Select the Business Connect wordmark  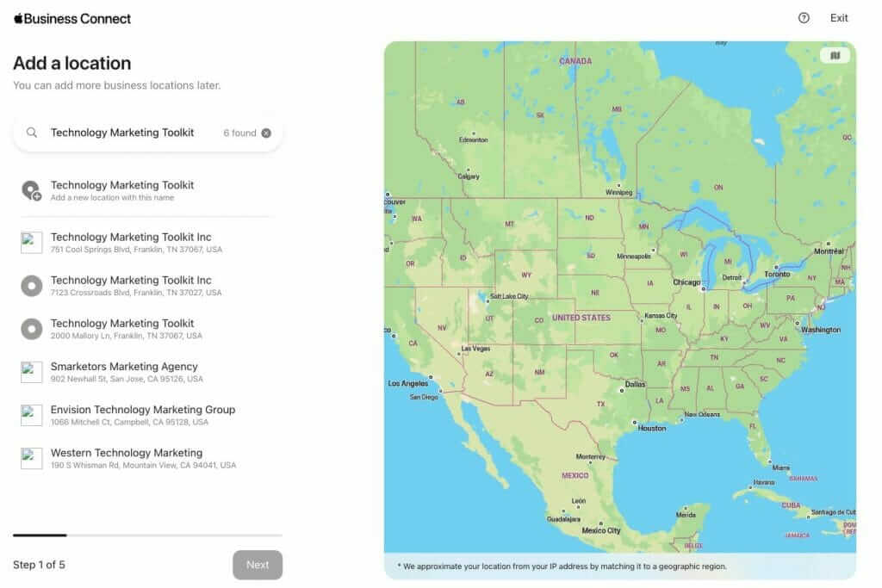pyautogui.click(x=78, y=18)
